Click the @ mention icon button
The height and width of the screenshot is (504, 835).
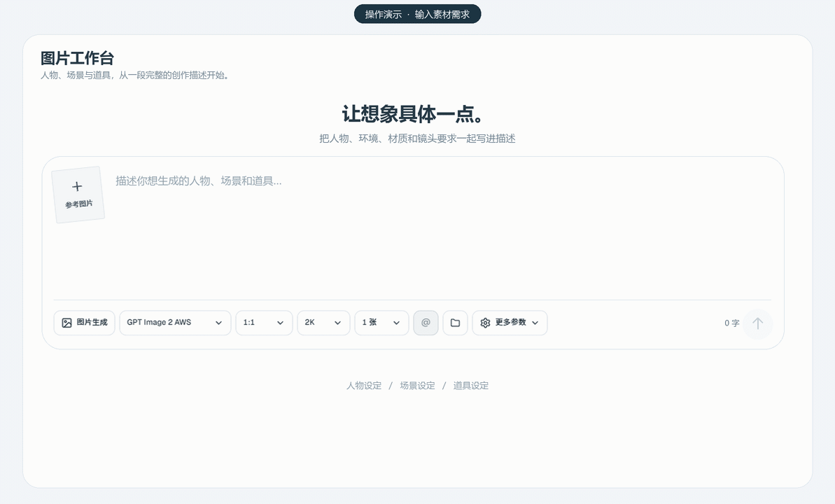tap(426, 323)
